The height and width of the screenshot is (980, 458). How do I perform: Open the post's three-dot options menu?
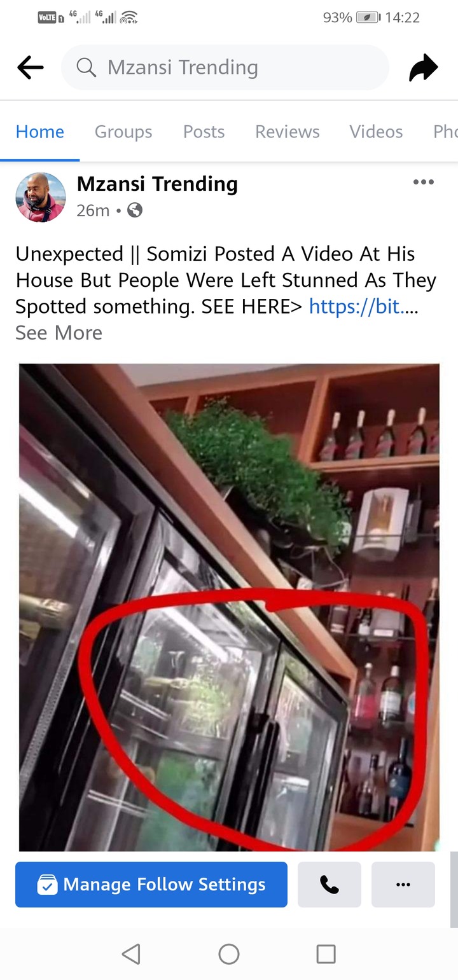point(423,183)
